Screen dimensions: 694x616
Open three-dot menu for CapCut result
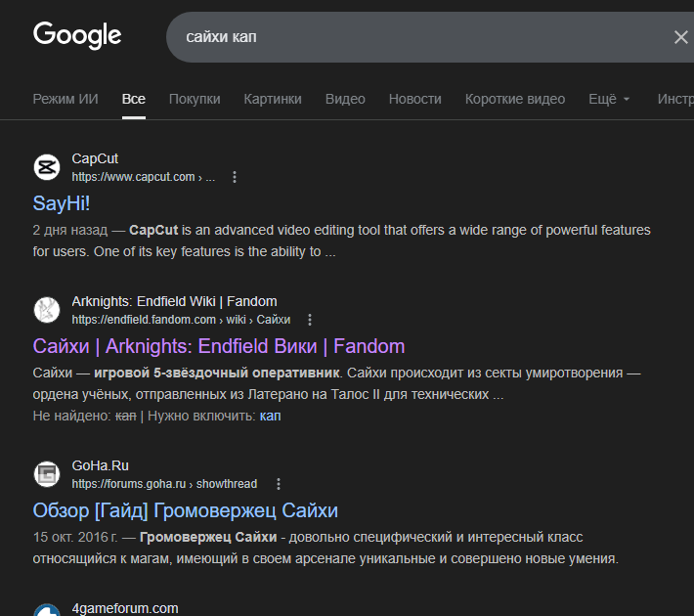coord(235,177)
